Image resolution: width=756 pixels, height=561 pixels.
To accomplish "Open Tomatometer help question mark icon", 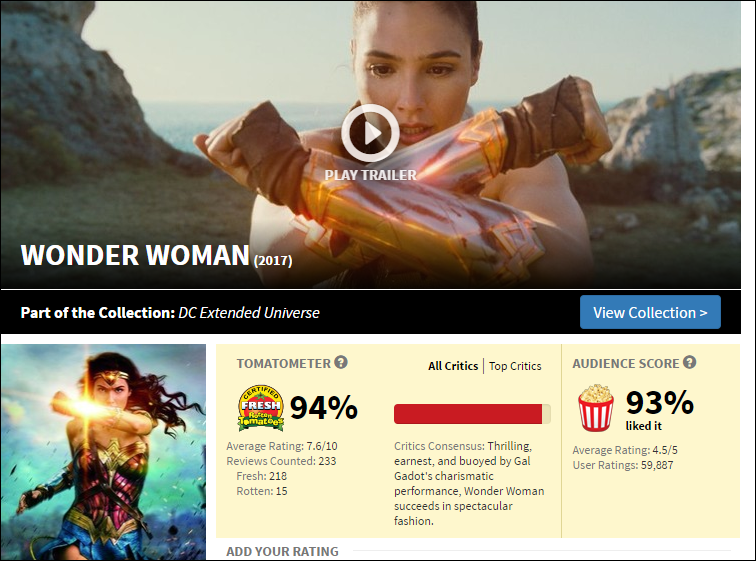I will [x=341, y=362].
